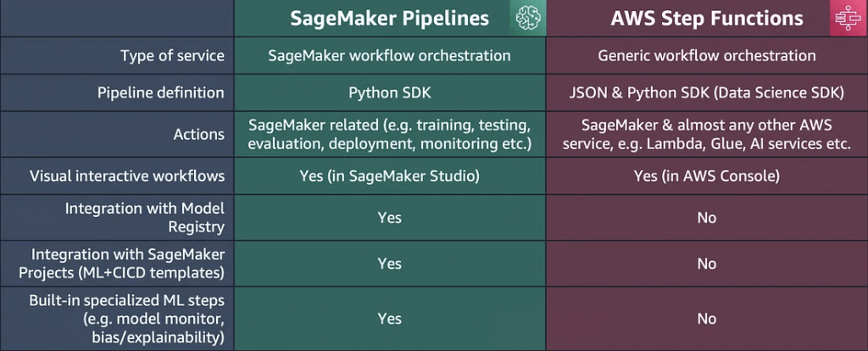Viewport: 868px width, 351px height.
Task: Click the No cell for Model Registry
Action: click(x=707, y=218)
